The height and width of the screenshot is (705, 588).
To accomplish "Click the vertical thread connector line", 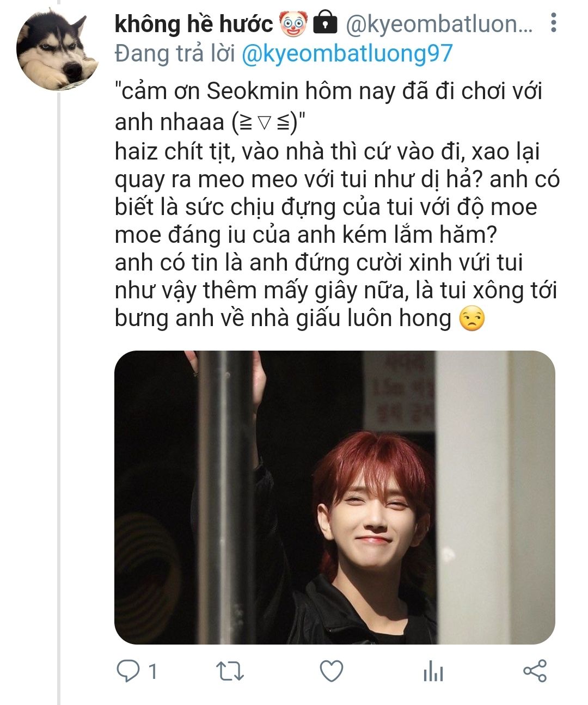I will tap(58, 398).
